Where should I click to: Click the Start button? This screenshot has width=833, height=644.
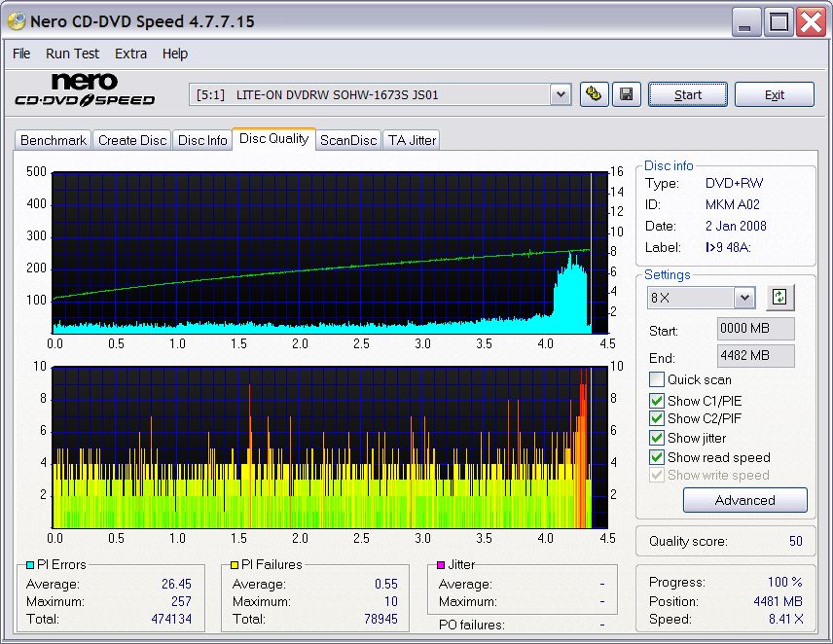tap(688, 94)
